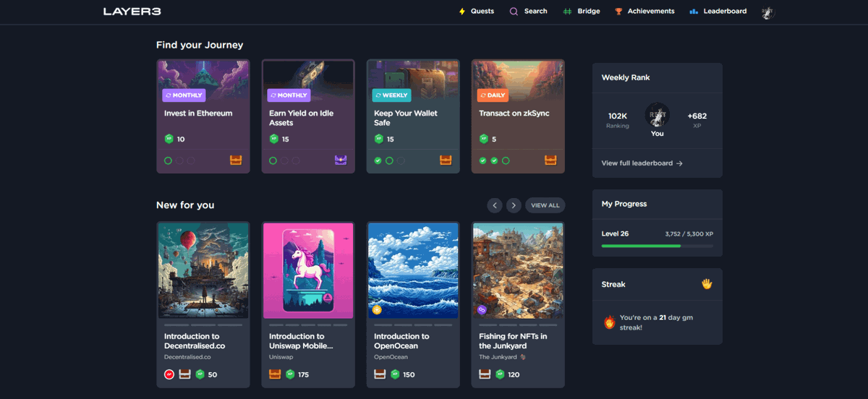Click the DAILY badge on Transact on zkSync
Viewport: 868px width, 399px height.
point(493,95)
